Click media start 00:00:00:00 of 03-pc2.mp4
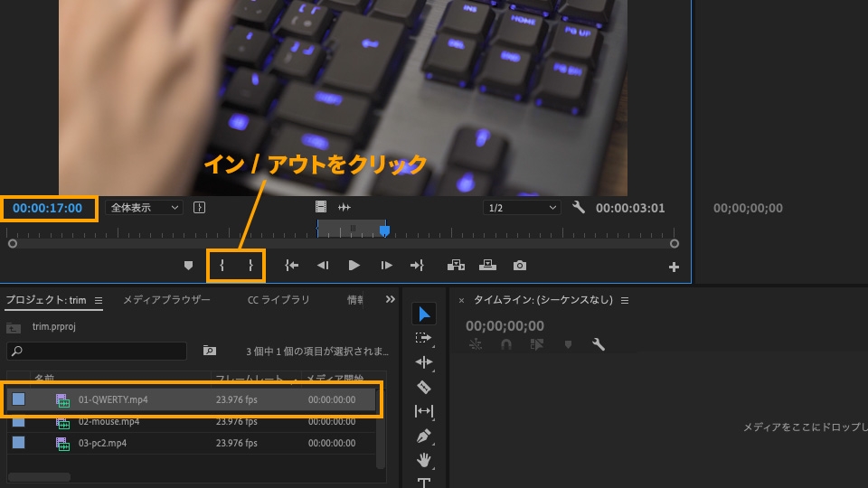The image size is (868, 488). (332, 443)
